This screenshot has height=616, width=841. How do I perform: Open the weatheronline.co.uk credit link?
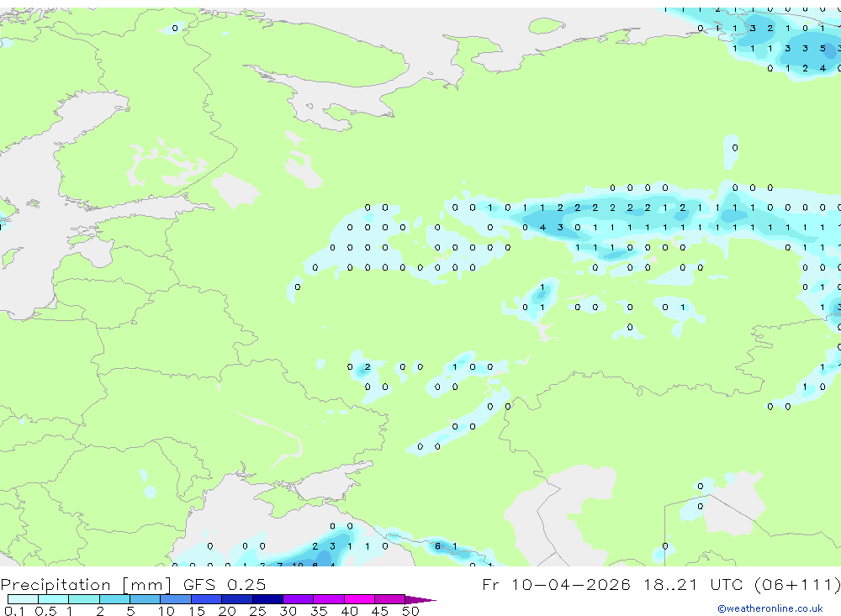770,608
